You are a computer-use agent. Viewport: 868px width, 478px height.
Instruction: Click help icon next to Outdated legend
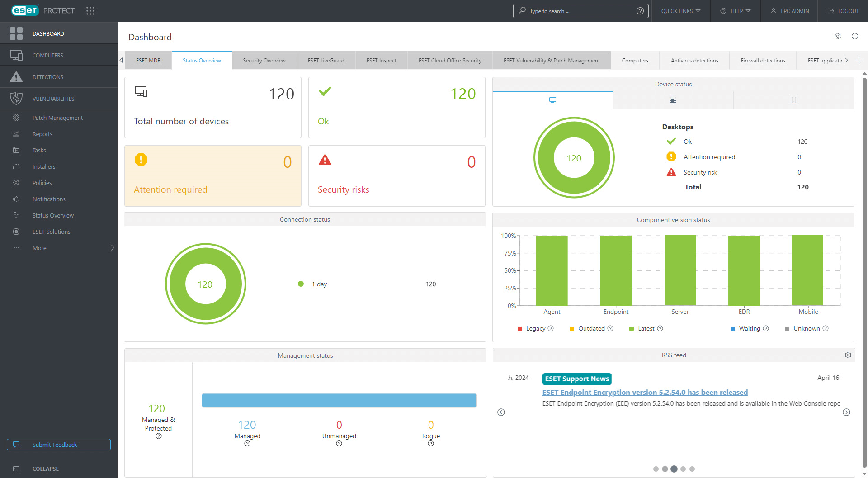[610, 328]
